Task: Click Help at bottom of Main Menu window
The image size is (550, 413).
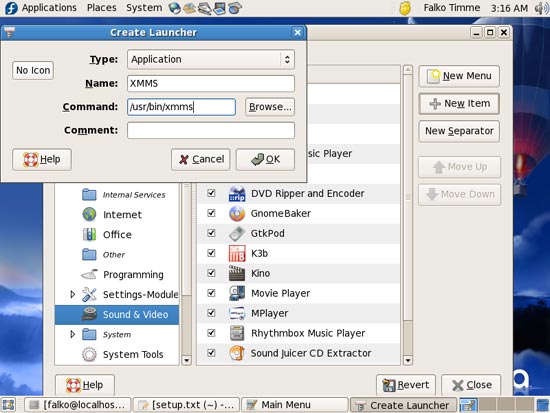Action: (85, 385)
